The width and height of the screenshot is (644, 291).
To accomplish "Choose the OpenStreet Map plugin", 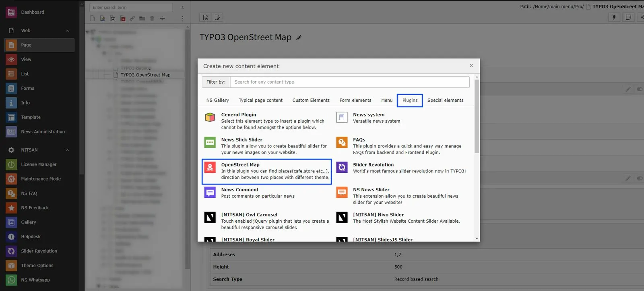I will [267, 172].
